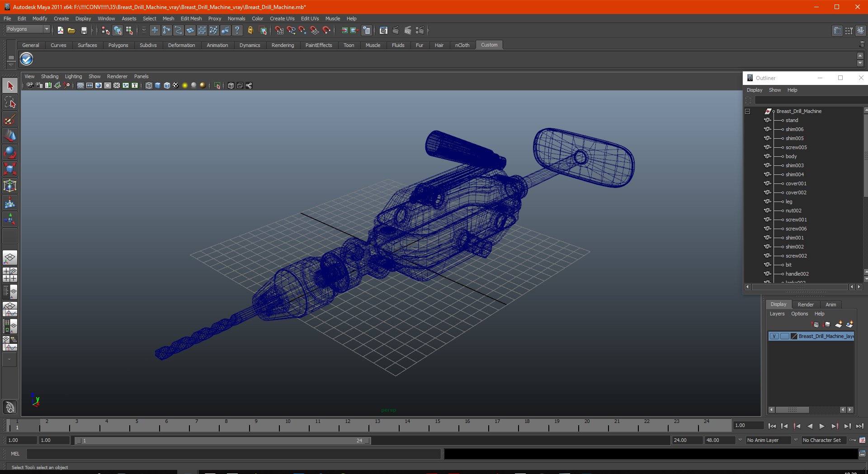868x474 pixels.
Task: Save the current scene with disk icon
Action: click(x=84, y=30)
